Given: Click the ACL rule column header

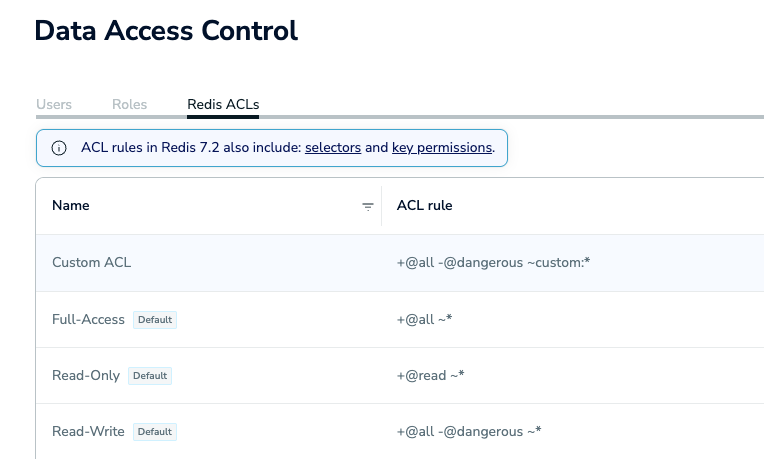Looking at the screenshot, I should point(424,206).
